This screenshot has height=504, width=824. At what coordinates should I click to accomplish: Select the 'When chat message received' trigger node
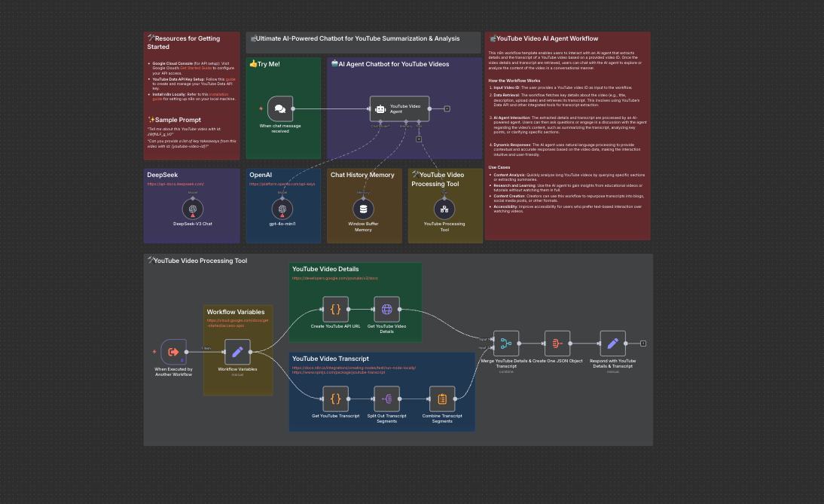(279, 108)
